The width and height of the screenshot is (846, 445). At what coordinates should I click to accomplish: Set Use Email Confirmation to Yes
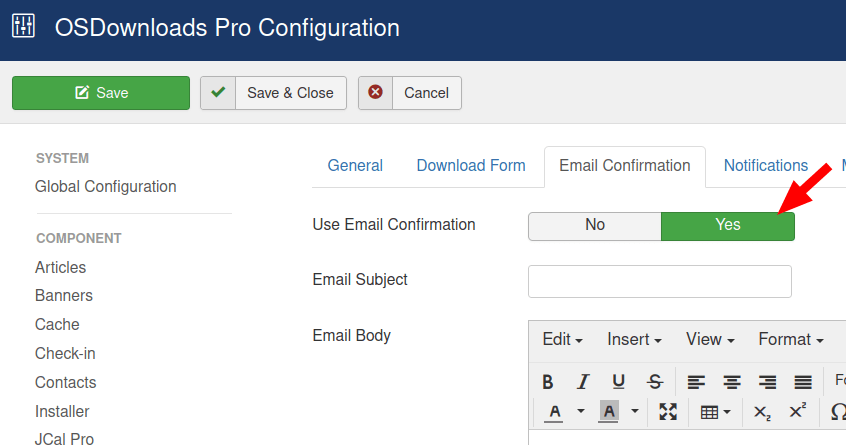[728, 226]
